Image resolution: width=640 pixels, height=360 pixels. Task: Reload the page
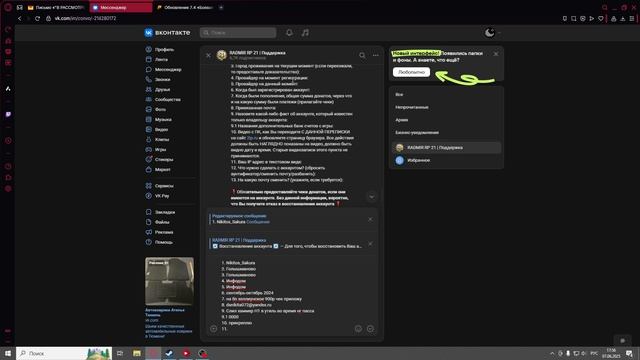(x=37, y=18)
